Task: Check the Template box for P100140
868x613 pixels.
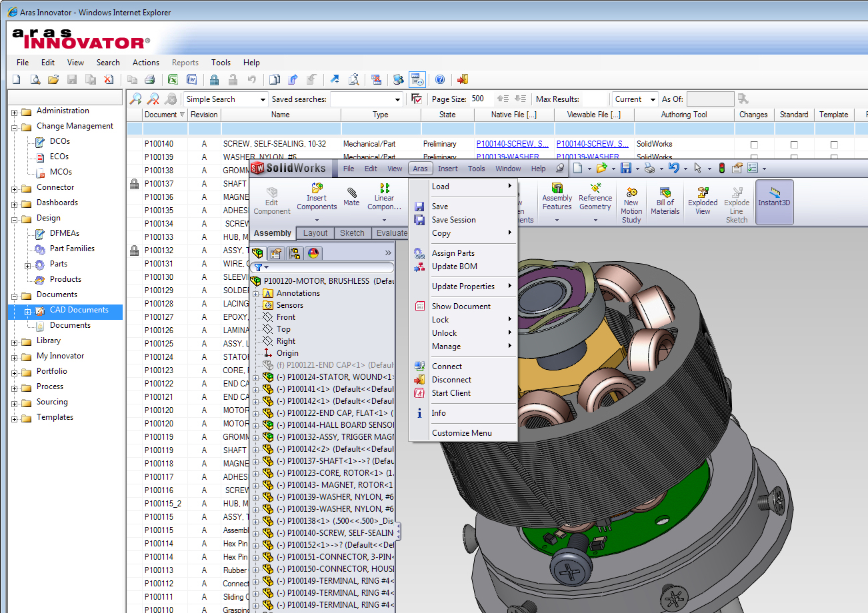Action: coord(834,145)
